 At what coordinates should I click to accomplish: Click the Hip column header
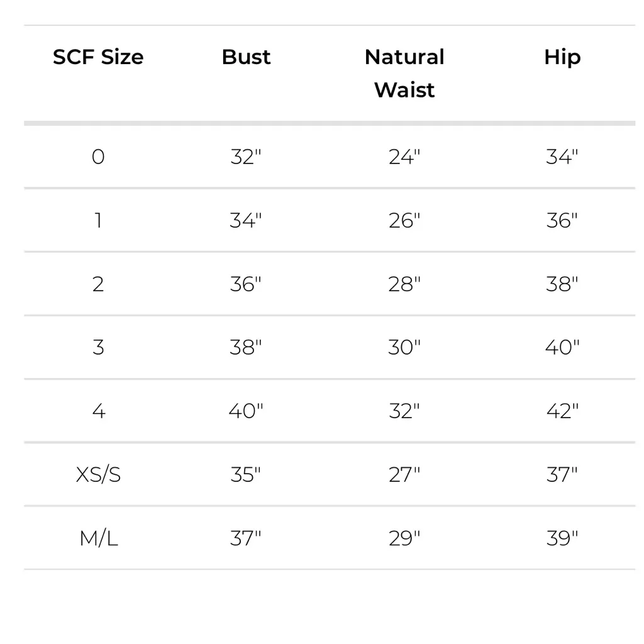(x=562, y=57)
